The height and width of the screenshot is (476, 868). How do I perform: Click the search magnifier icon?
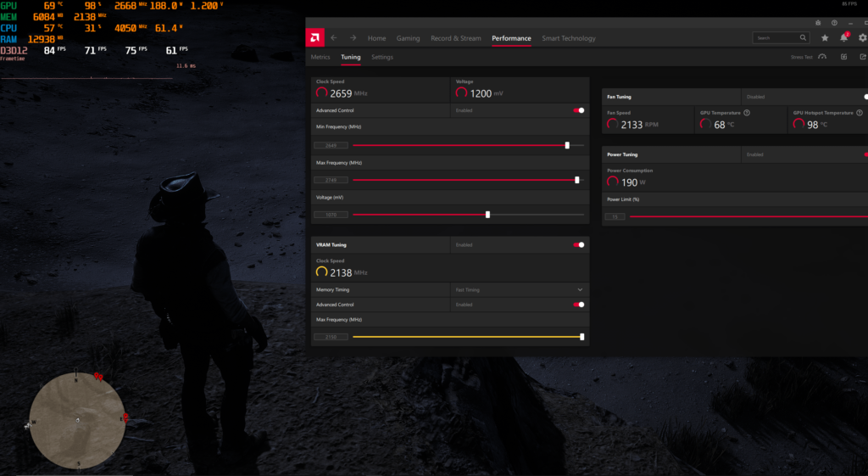coord(803,37)
